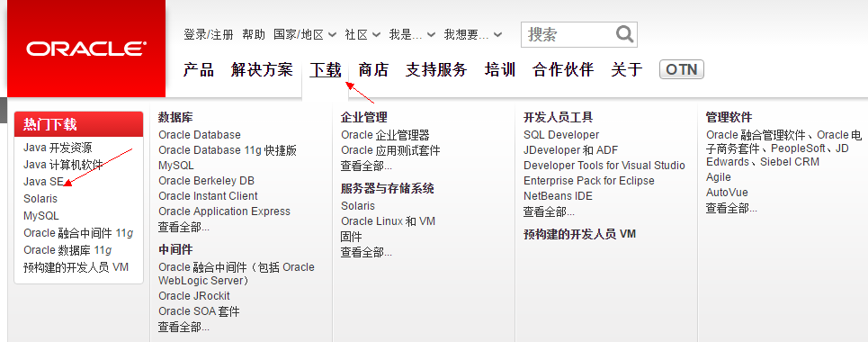Click 预构建的开发人员 VM bold heading
This screenshot has width=868, height=342.
(x=579, y=234)
